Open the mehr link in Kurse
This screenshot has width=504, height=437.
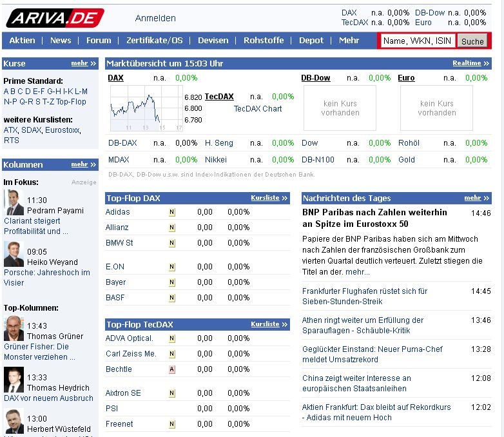(83, 63)
